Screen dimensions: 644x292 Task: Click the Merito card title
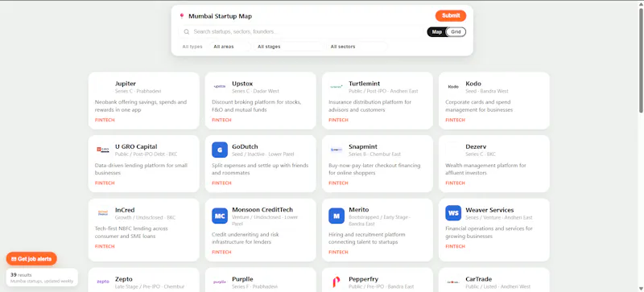click(359, 210)
